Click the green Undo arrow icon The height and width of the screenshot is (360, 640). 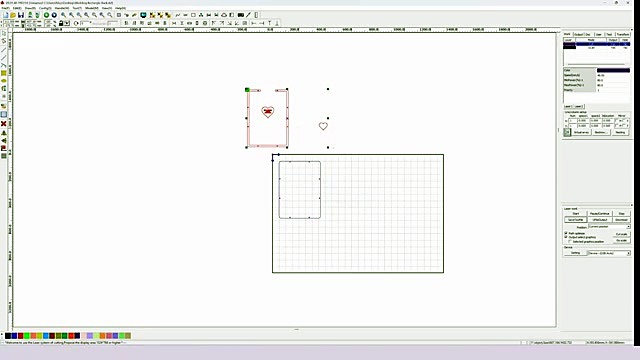pos(47,15)
